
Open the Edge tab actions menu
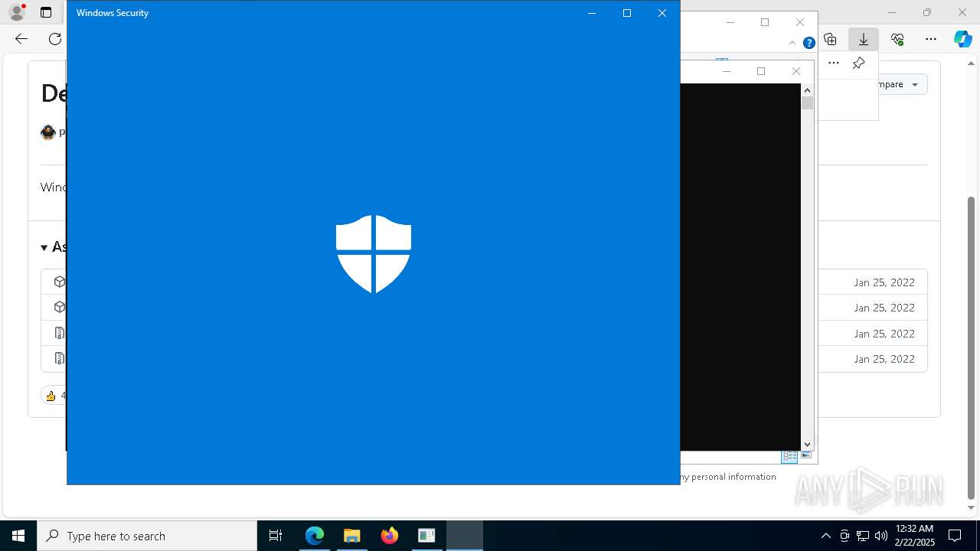(x=46, y=12)
